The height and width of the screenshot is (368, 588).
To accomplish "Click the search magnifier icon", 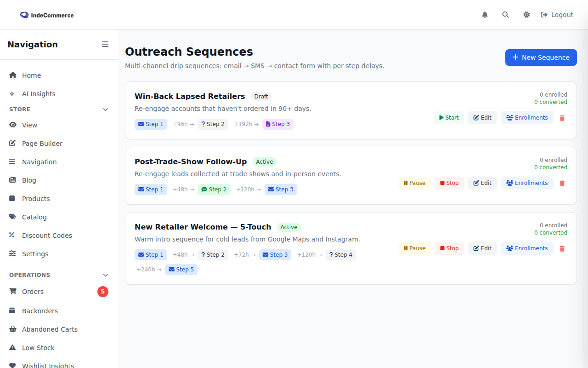I will tap(505, 15).
